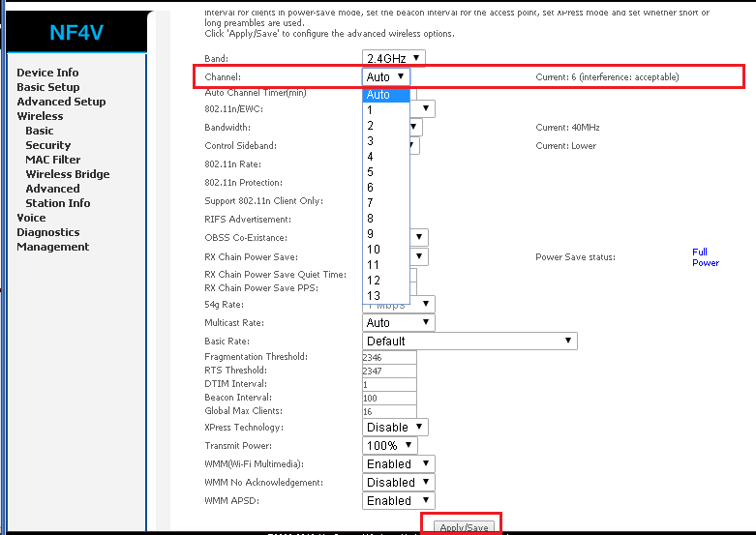The height and width of the screenshot is (535, 756).
Task: Open the Advanced Setup menu
Action: click(x=61, y=102)
